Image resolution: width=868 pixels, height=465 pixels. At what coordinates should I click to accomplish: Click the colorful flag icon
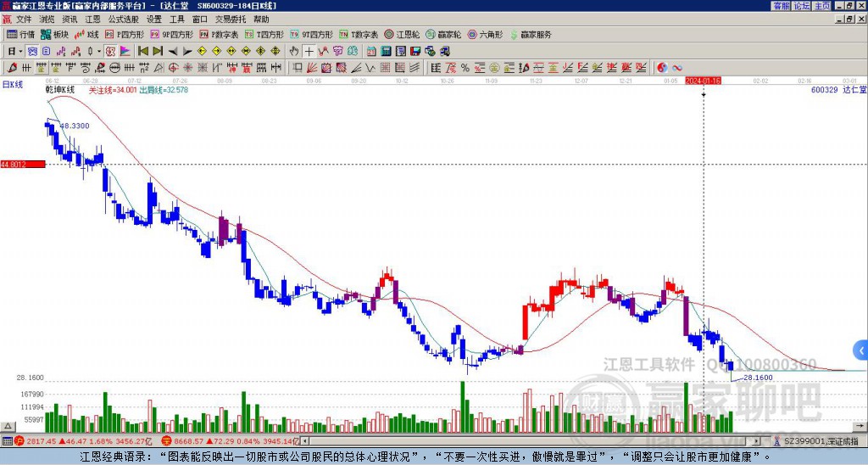[x=125, y=52]
